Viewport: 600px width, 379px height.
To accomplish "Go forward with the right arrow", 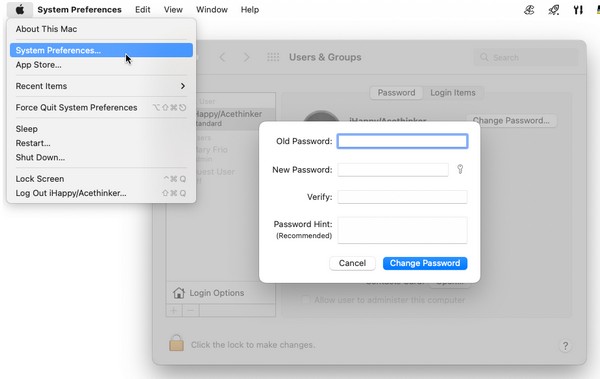I will tap(246, 57).
